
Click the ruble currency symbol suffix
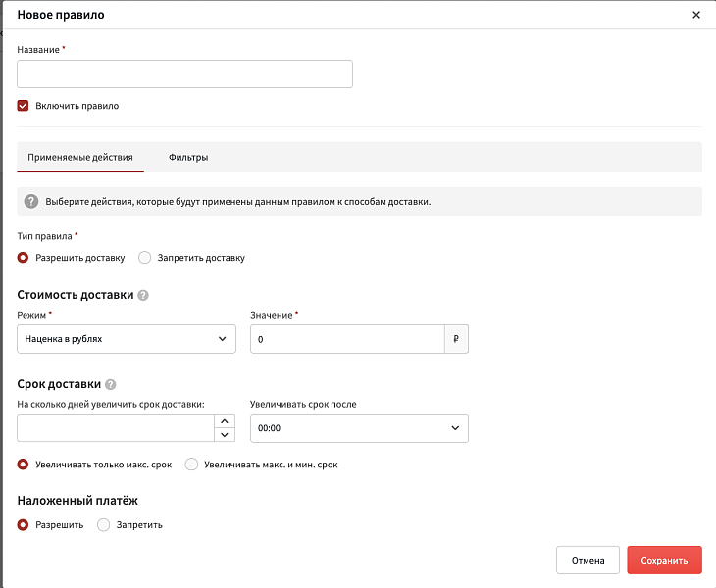pyautogui.click(x=456, y=339)
